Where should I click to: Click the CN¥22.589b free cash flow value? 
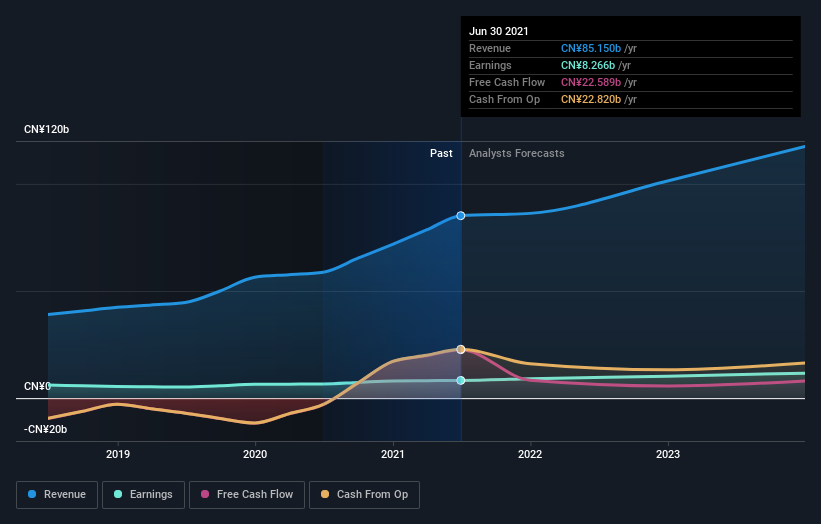click(591, 82)
